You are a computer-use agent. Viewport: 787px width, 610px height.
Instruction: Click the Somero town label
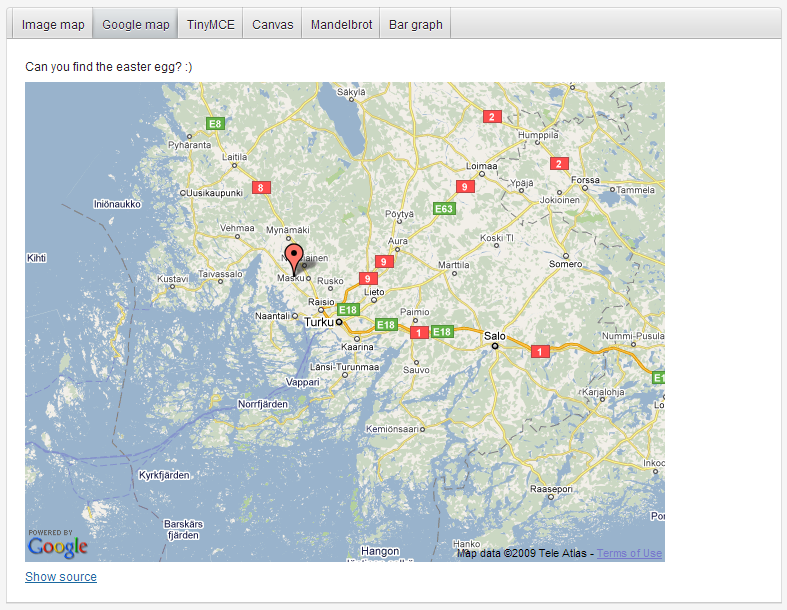tap(566, 264)
